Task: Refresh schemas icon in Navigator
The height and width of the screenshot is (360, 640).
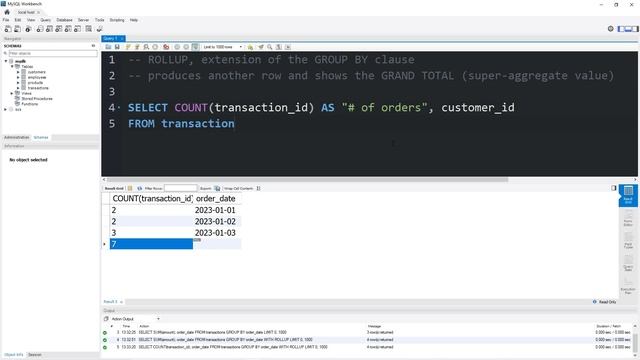Action: (93, 46)
